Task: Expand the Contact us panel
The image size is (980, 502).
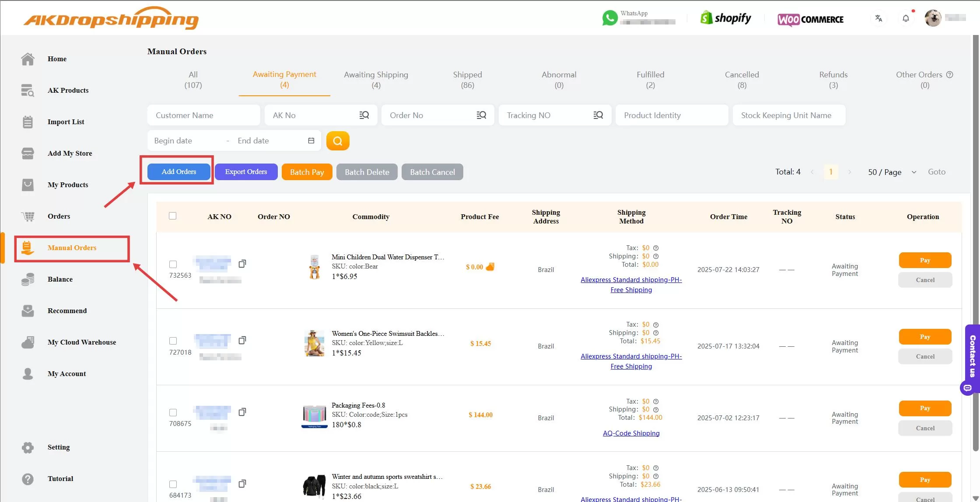Action: 972,359
